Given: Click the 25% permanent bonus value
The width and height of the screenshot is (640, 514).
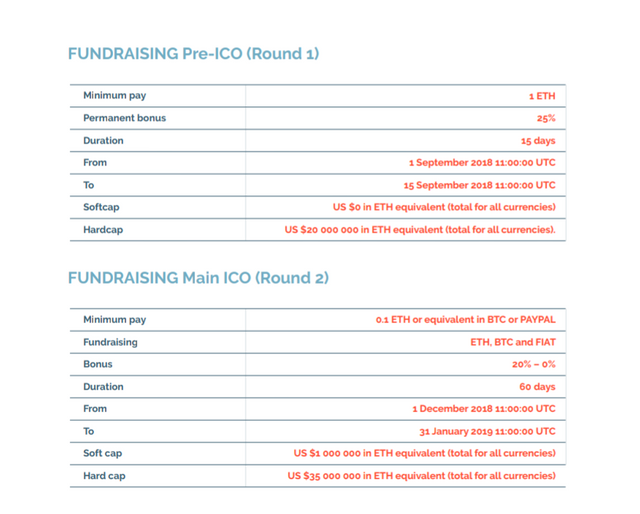Looking at the screenshot, I should coord(545,118).
